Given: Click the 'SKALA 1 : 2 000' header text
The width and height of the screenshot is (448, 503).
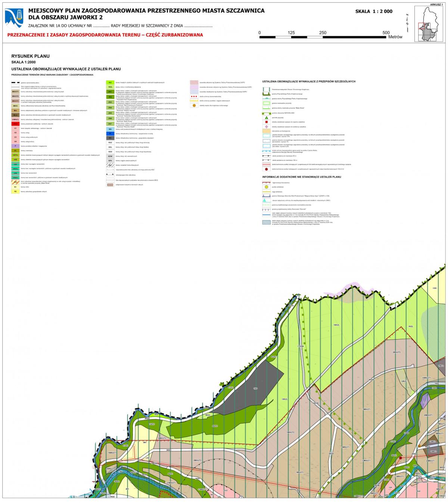Looking at the screenshot, I should 374,11.
